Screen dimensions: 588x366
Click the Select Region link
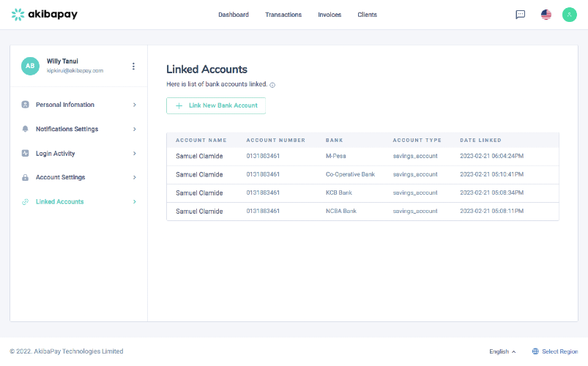point(560,351)
